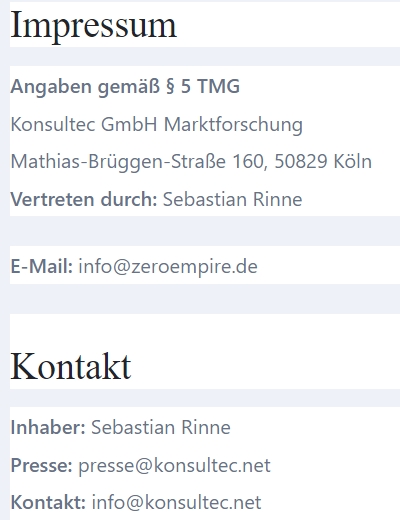Image resolution: width=400 pixels, height=520 pixels.
Task: Click the Angaben gemäß § 5 TMG heading
Action: [x=125, y=87]
